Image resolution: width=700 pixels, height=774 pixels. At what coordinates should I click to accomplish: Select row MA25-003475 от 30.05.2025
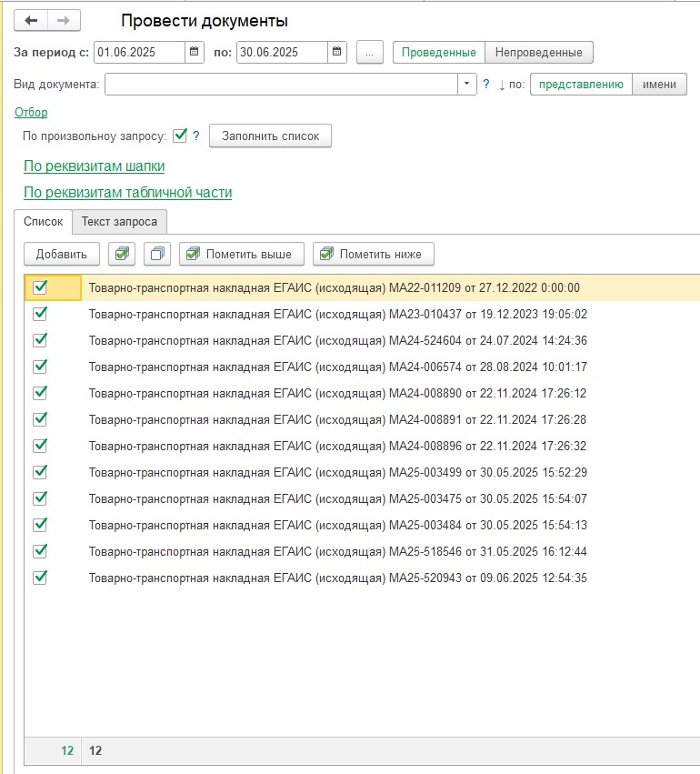[x=362, y=498]
